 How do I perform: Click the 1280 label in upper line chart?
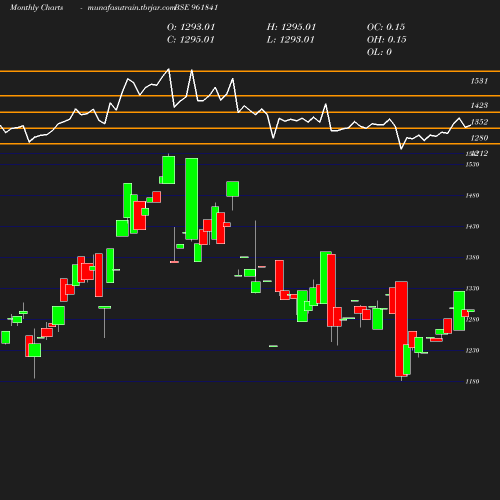click(x=479, y=138)
